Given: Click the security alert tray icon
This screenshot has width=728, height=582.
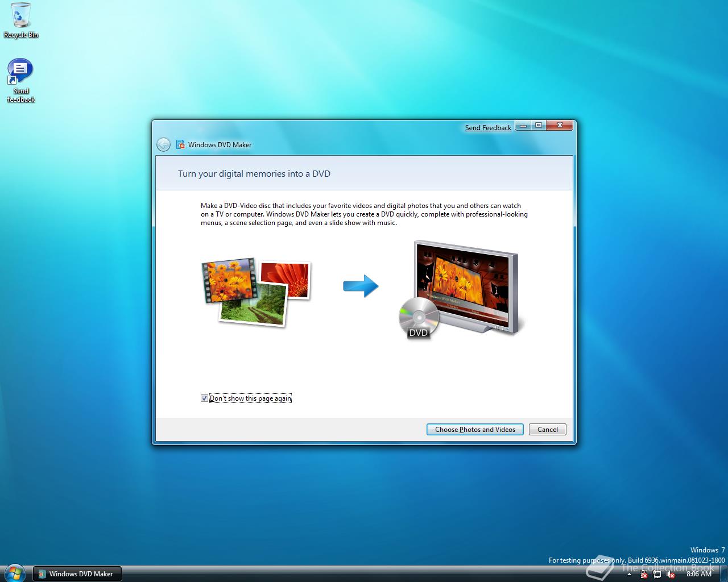Looking at the screenshot, I should tap(643, 574).
